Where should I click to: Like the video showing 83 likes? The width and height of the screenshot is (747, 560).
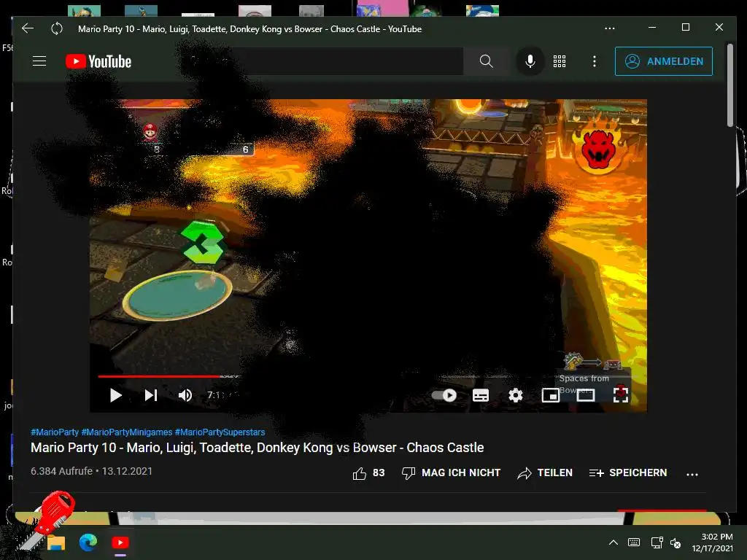tap(368, 472)
